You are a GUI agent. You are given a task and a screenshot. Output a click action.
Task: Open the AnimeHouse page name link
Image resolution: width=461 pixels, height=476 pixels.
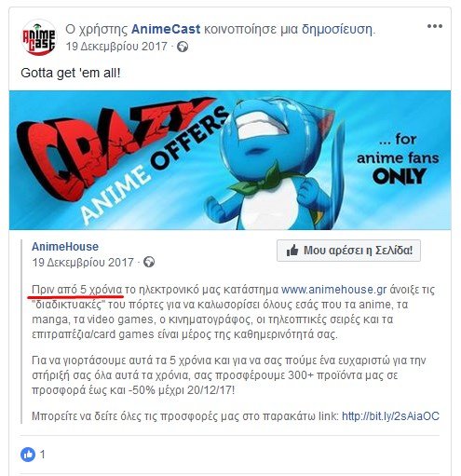tap(65, 247)
